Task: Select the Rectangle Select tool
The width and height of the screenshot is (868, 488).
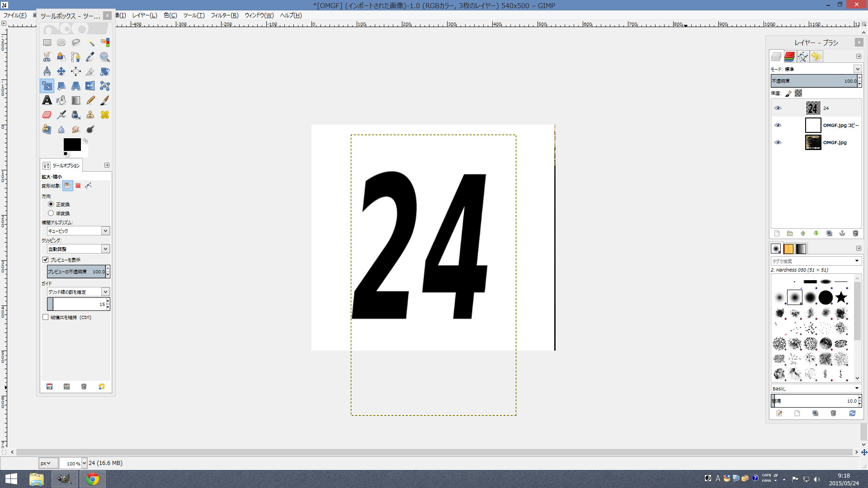Action: [47, 42]
